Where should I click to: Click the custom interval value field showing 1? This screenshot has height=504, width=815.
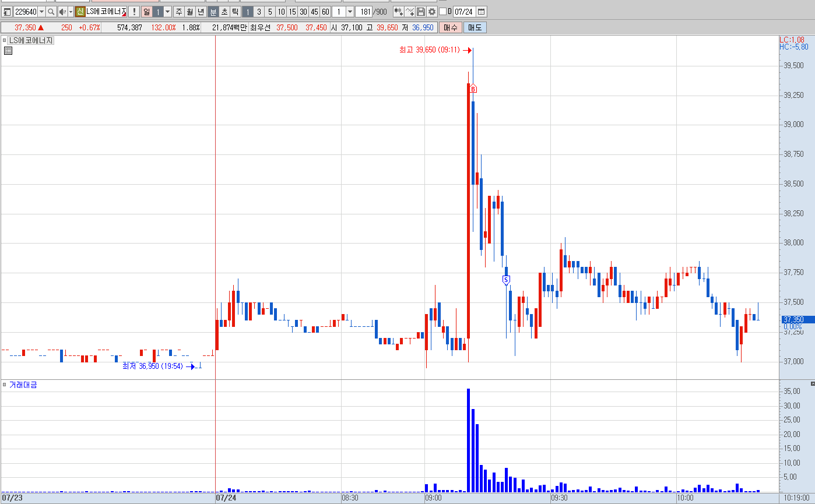pyautogui.click(x=339, y=12)
